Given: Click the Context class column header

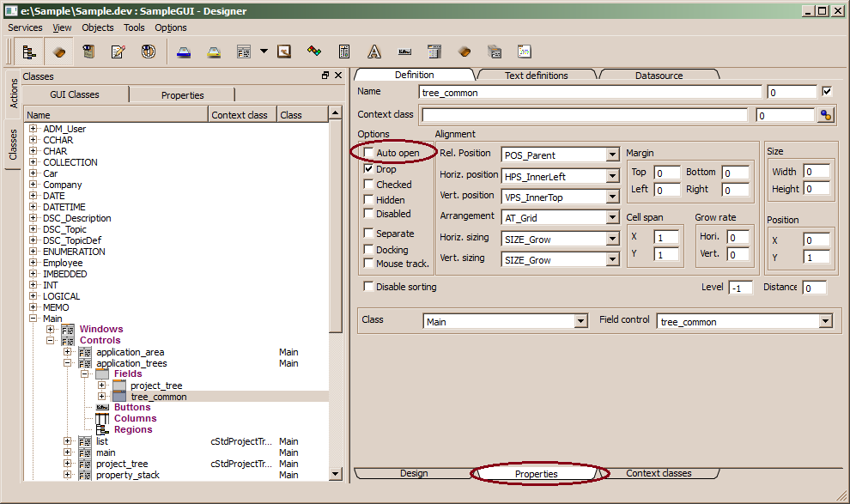Looking at the screenshot, I should click(x=240, y=115).
